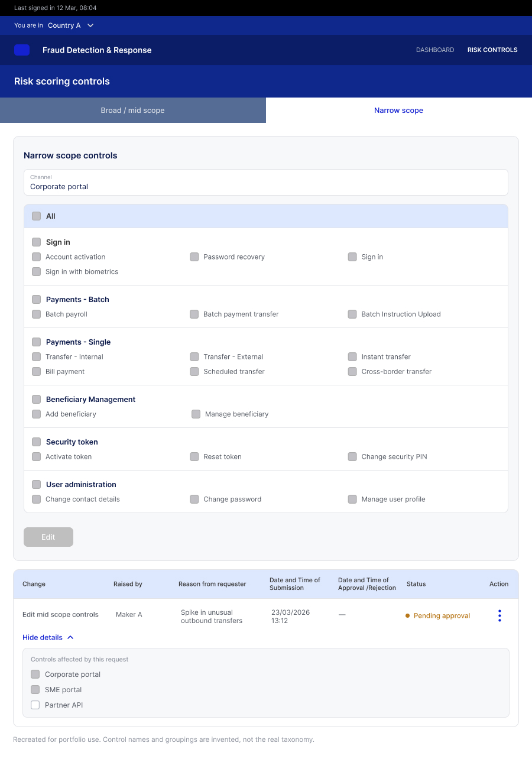Click Fraud Detection & Response title
The image size is (532, 759).
pyautogui.click(x=97, y=50)
